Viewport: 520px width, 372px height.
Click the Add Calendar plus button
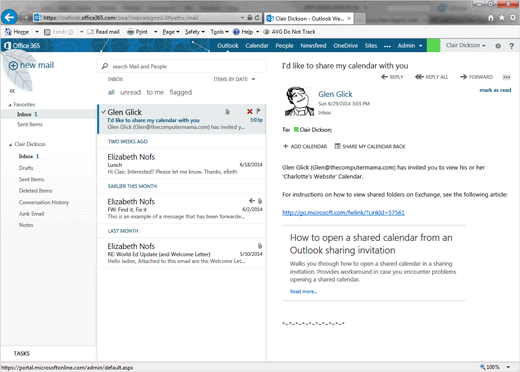click(305, 146)
